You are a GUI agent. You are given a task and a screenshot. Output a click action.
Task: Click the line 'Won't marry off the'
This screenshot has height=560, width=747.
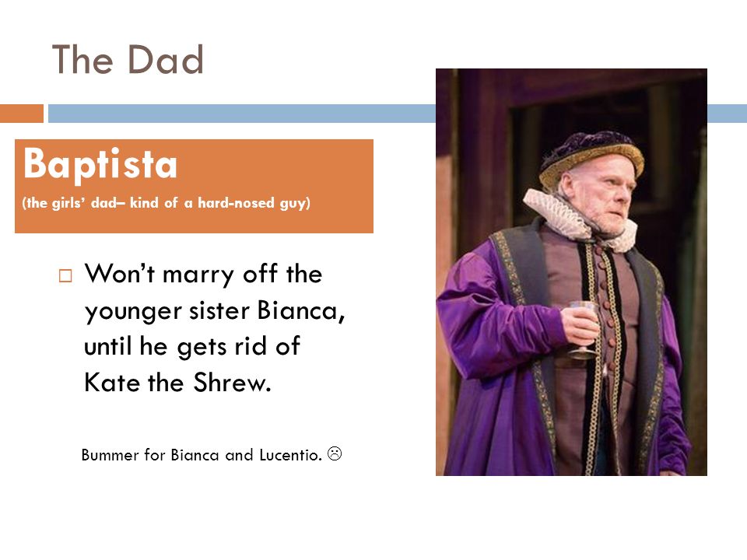(203, 275)
